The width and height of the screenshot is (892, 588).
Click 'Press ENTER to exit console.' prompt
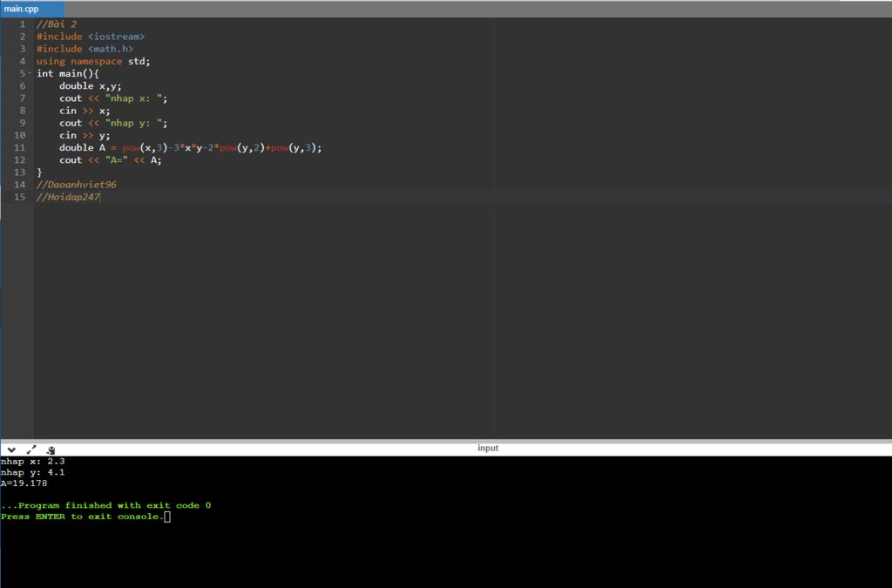pos(83,517)
